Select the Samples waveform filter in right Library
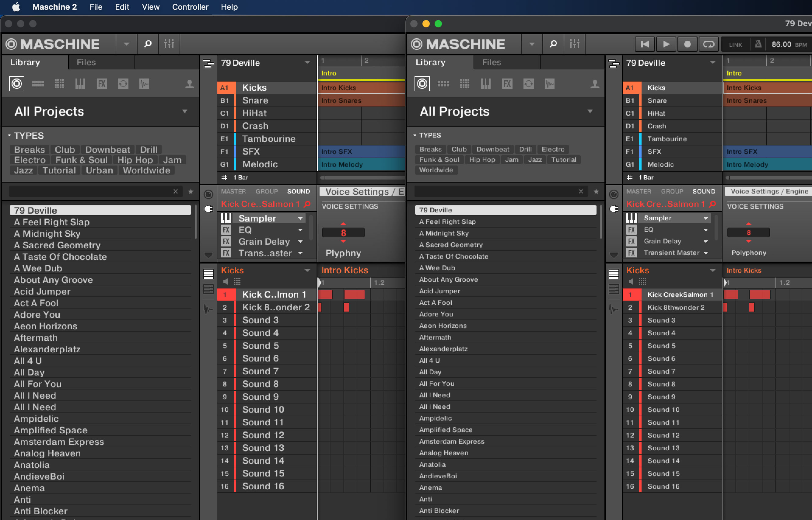The image size is (812, 520). pos(550,84)
